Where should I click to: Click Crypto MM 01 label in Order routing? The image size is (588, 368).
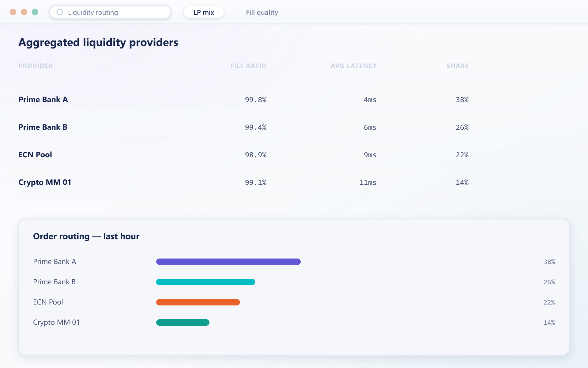pos(56,322)
